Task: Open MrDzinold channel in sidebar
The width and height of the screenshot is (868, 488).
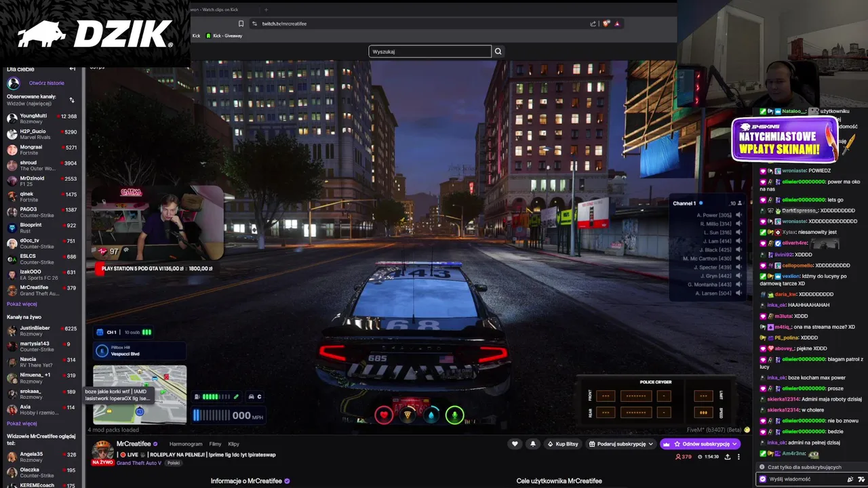Action: pyautogui.click(x=42, y=181)
